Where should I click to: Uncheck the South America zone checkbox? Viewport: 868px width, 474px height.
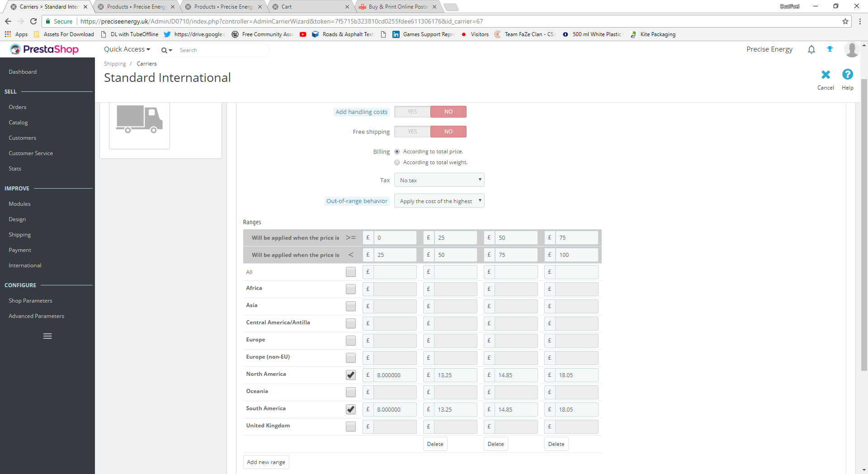(x=351, y=409)
